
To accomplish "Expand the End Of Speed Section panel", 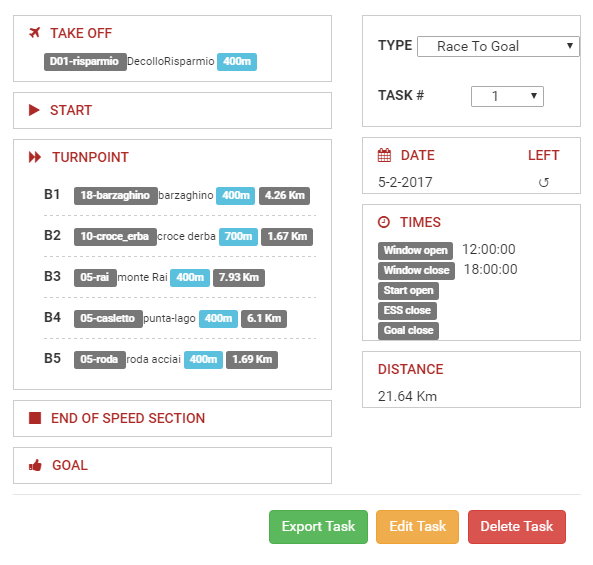I will 172,418.
